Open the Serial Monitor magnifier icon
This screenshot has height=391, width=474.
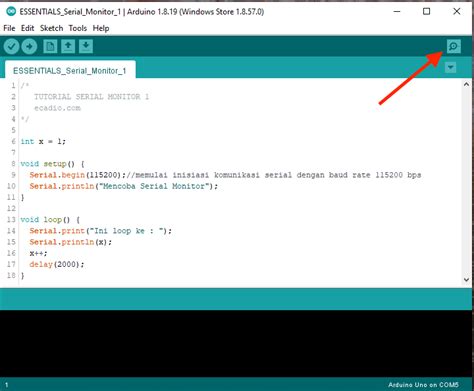point(454,46)
